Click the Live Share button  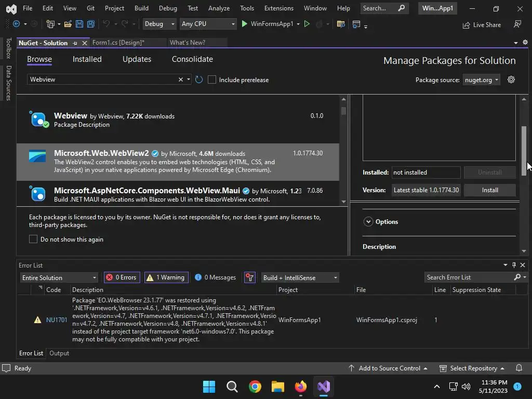[482, 25]
